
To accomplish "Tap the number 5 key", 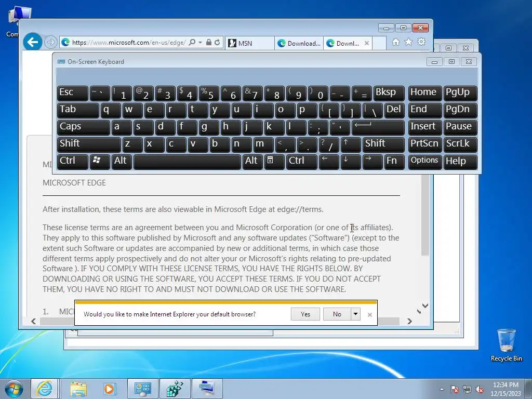I will [209, 93].
